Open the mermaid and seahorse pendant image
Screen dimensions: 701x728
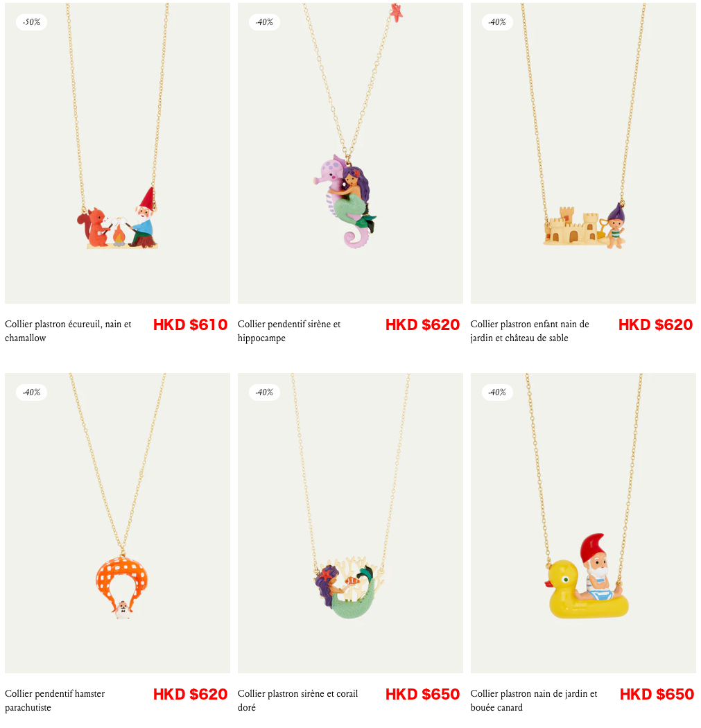(351, 153)
